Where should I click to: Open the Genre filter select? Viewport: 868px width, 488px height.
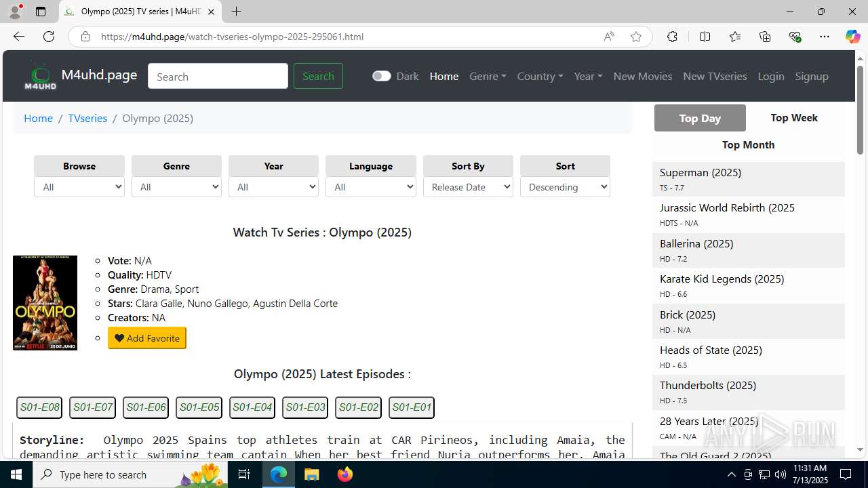(176, 187)
